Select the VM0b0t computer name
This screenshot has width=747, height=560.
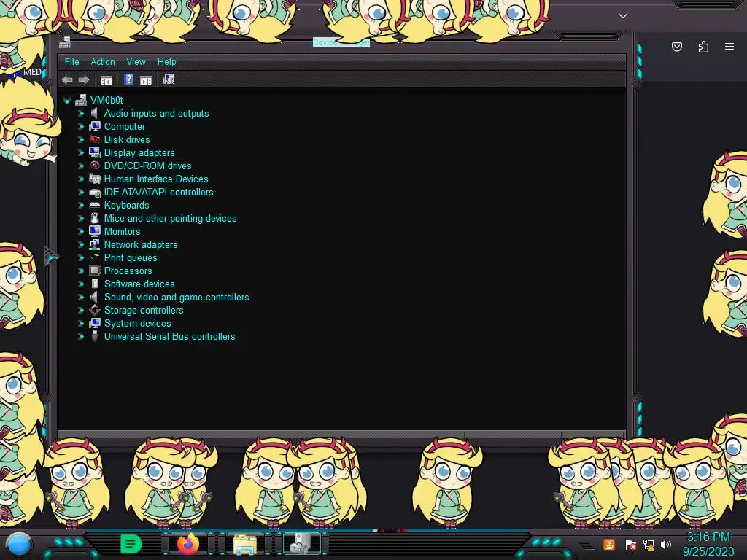point(107,100)
